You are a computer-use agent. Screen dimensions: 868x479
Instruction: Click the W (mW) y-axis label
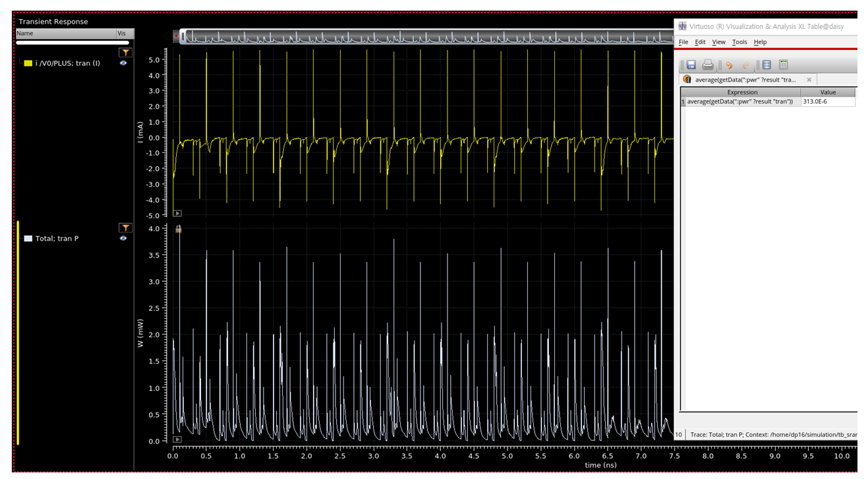pyautogui.click(x=140, y=334)
